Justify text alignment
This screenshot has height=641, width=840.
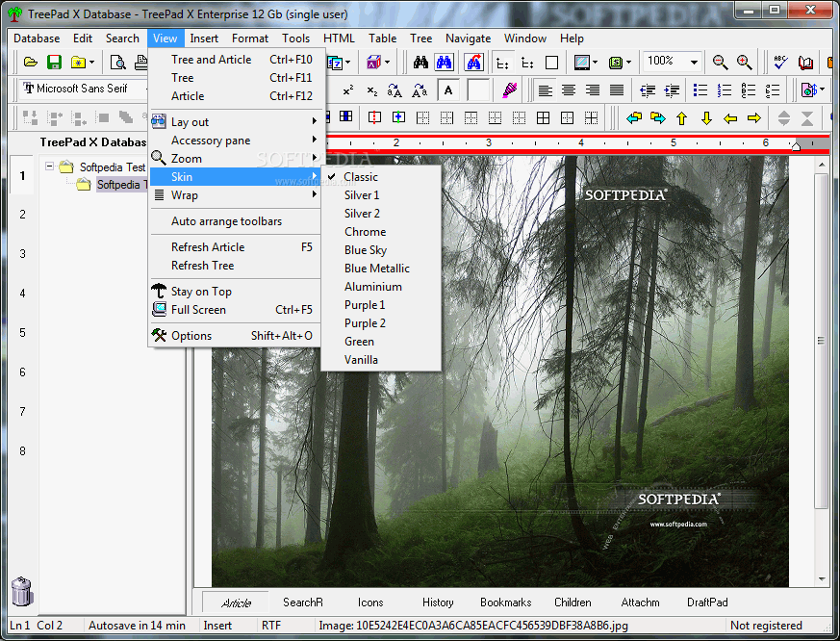(x=617, y=90)
